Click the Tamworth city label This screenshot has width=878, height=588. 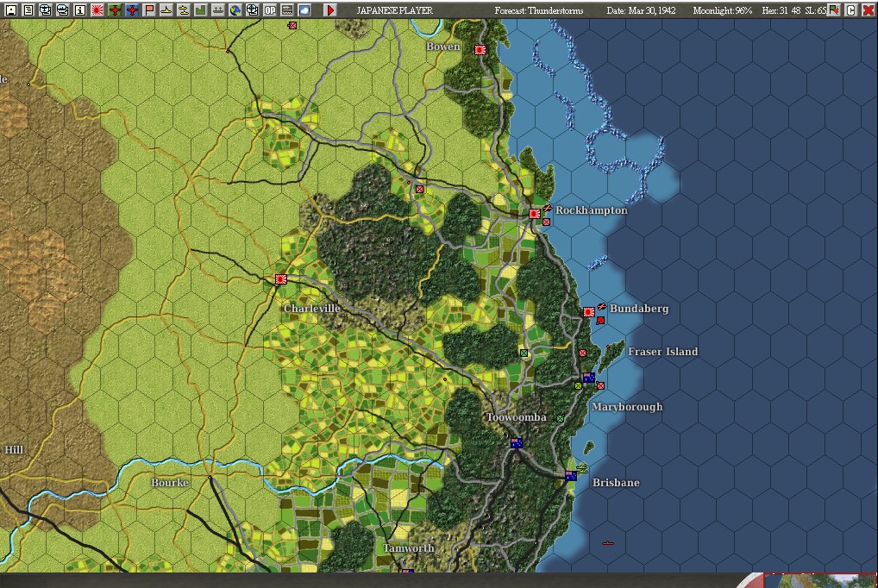coord(409,548)
